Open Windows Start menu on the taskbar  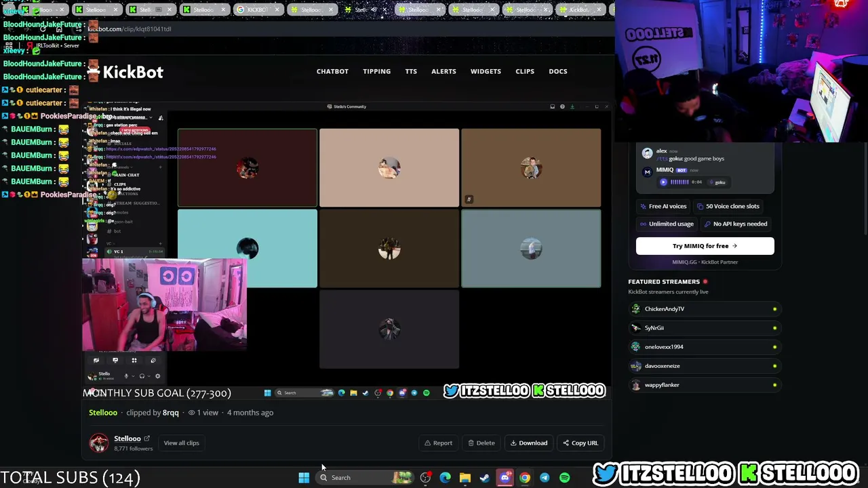tap(304, 478)
